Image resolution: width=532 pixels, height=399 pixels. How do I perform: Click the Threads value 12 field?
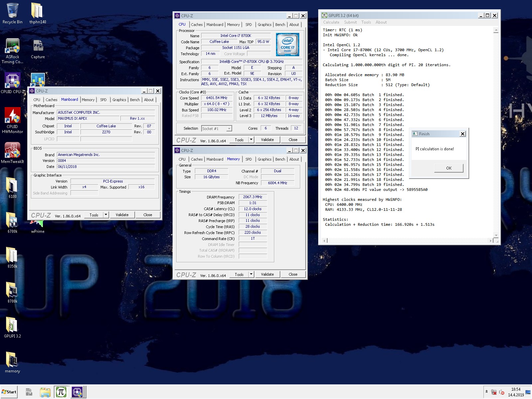pos(296,128)
